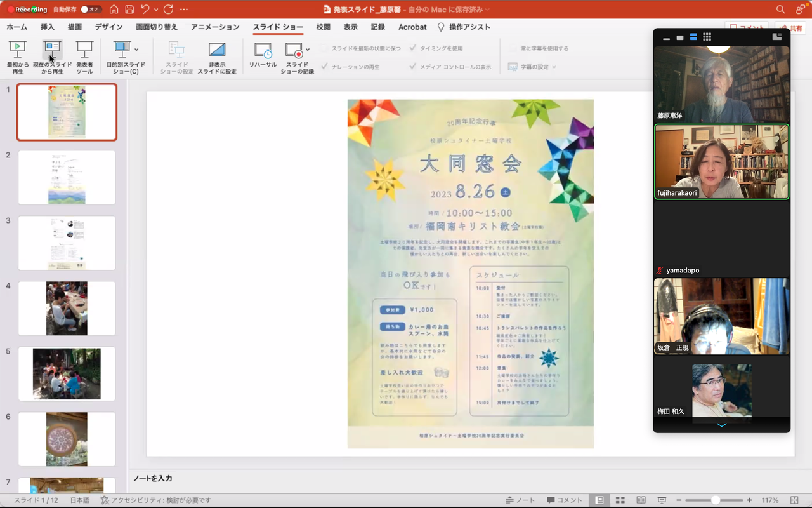Open Presenter Tools (発表者ツール)
Screen dimensions: 812x508
point(84,57)
